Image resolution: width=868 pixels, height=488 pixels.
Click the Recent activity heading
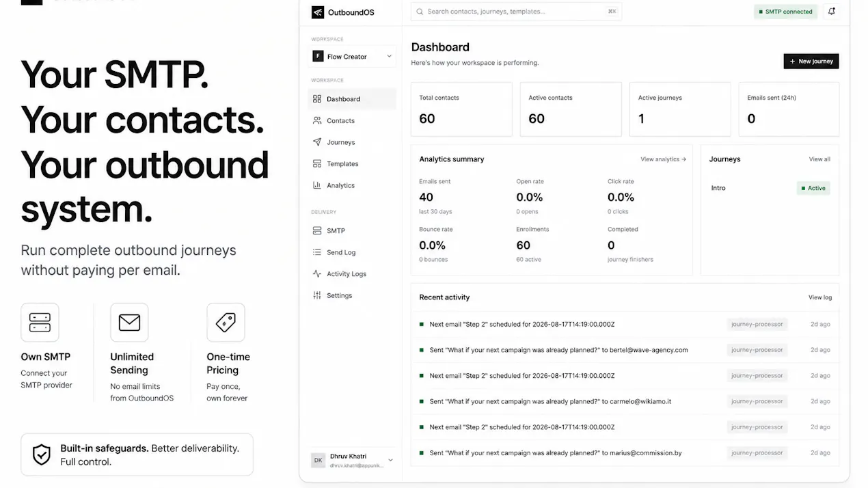point(444,297)
